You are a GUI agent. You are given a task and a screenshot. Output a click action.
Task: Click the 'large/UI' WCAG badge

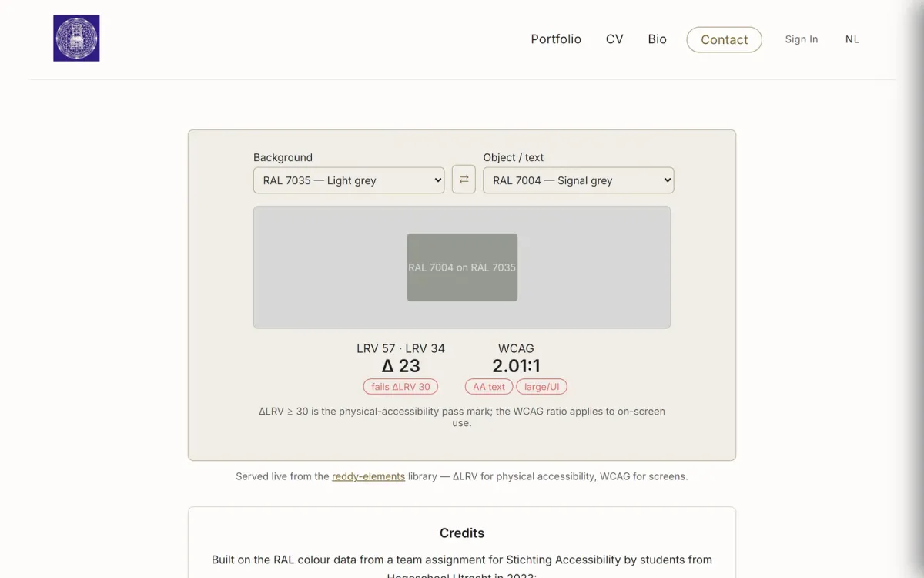coord(542,387)
